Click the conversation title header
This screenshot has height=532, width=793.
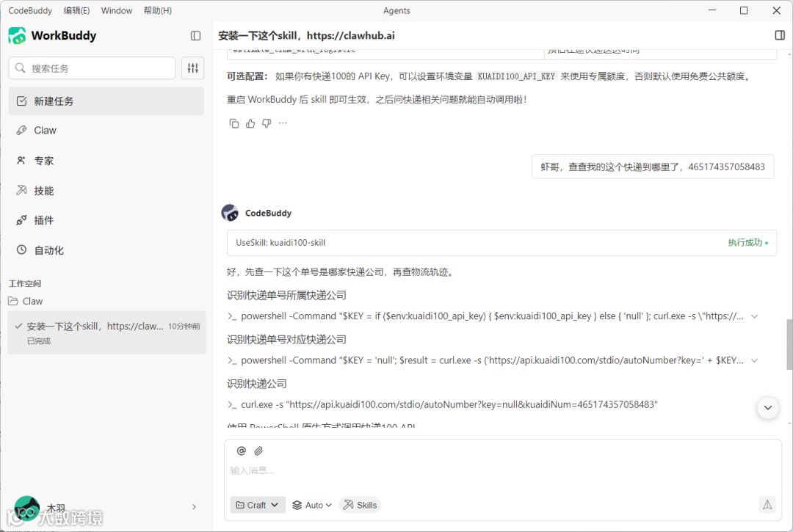pyautogui.click(x=306, y=36)
